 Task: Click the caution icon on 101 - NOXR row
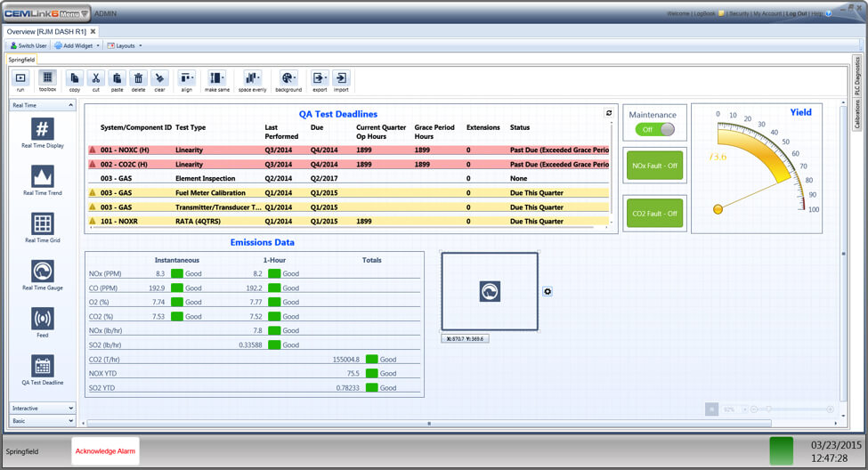point(93,221)
